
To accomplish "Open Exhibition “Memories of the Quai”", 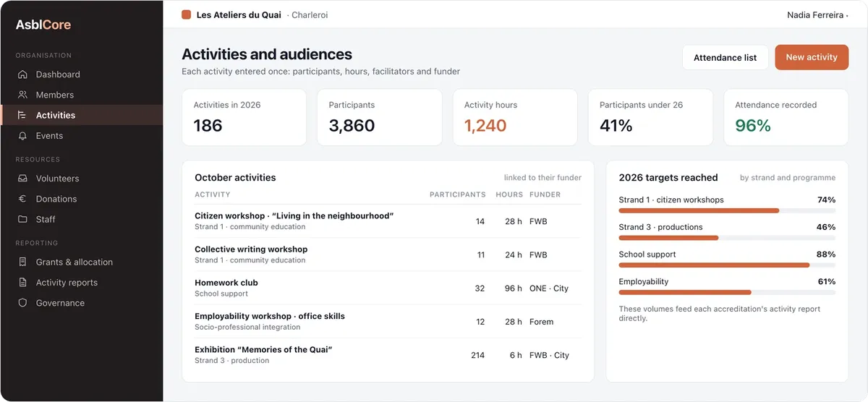I will 388,355.
